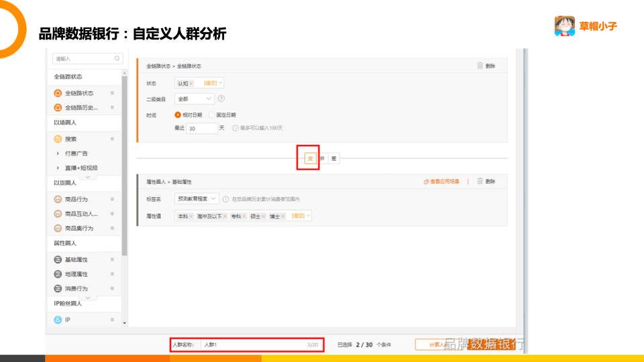The width and height of the screenshot is (644, 362).
Task: Expand the 付费广告 tree item
Action: [58, 154]
